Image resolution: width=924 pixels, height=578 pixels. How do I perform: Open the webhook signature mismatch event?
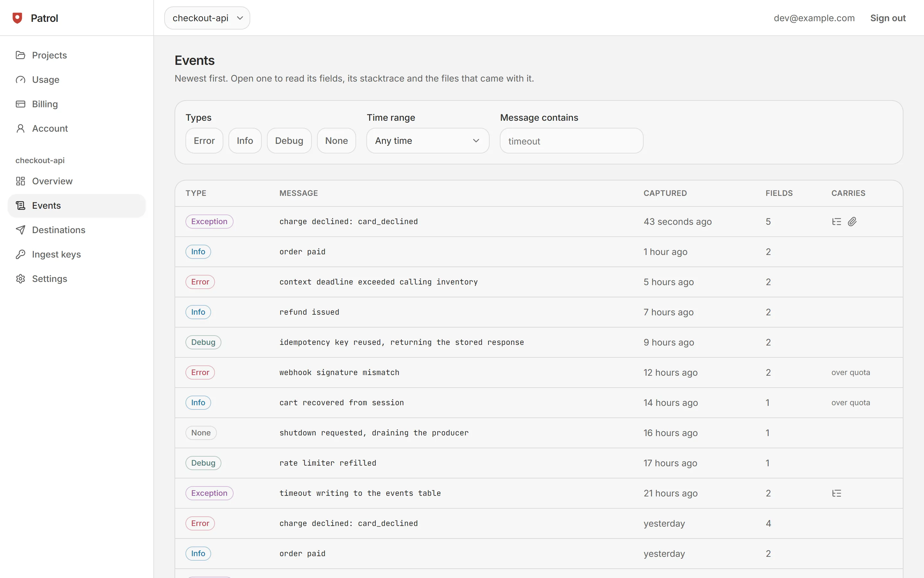(x=539, y=373)
